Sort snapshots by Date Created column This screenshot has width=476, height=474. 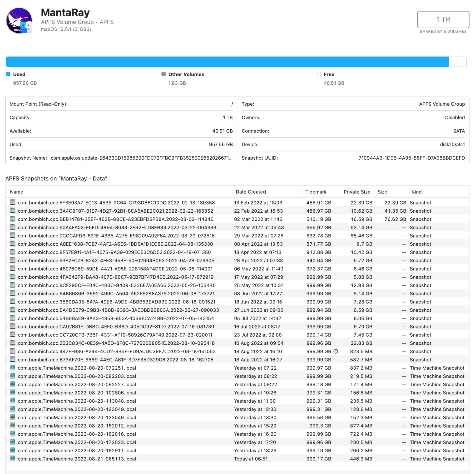point(251,192)
